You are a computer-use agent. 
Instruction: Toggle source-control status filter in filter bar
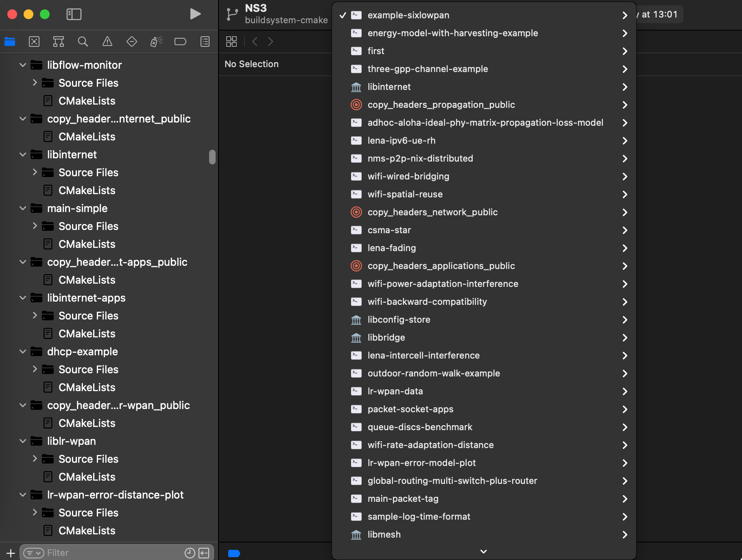[204, 553]
